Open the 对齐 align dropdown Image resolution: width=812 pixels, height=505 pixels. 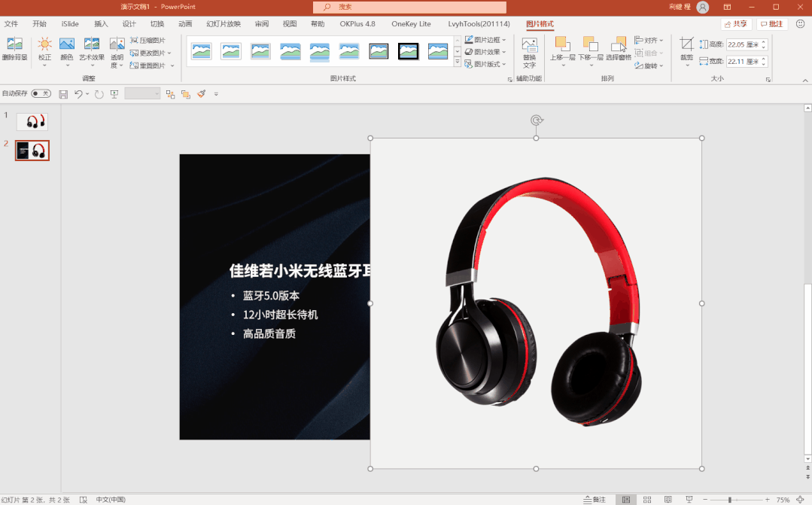point(649,41)
